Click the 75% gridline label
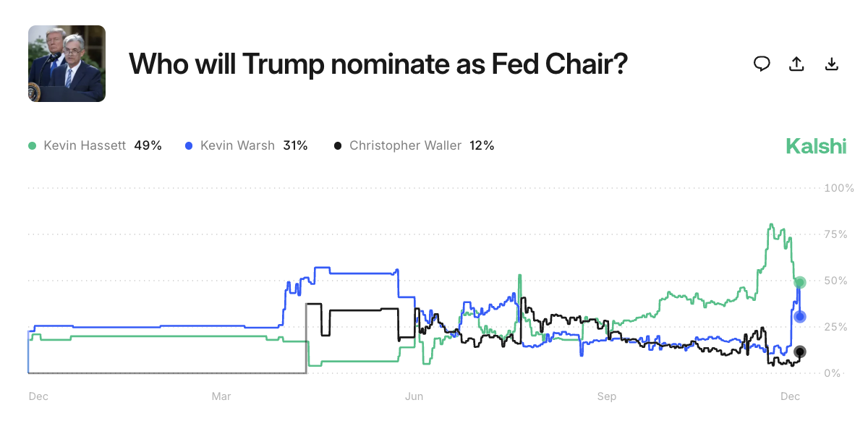The image size is (868, 434). [x=839, y=234]
